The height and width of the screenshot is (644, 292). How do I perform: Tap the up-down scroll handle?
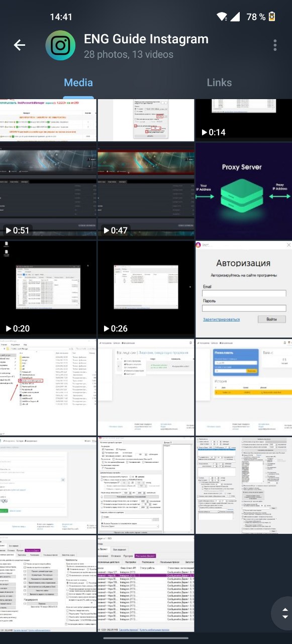[x=284, y=612]
